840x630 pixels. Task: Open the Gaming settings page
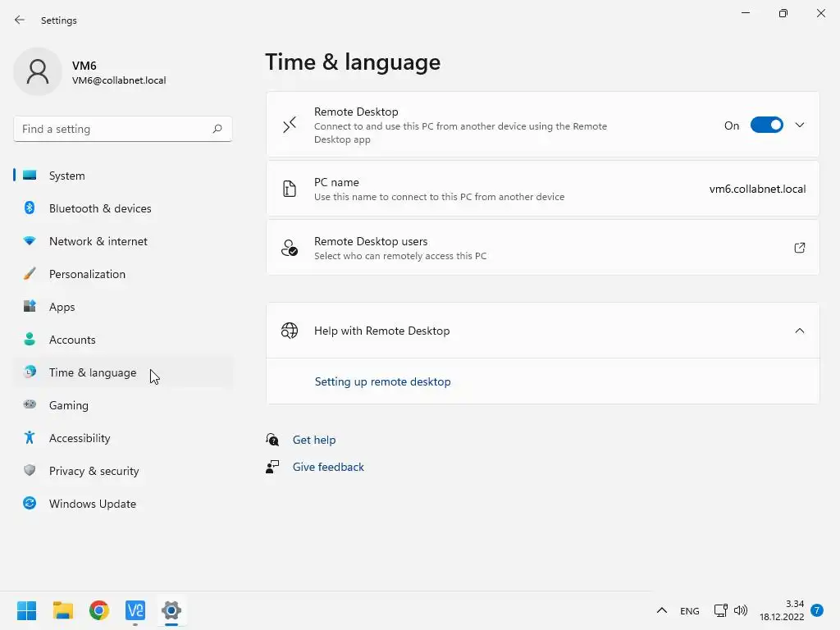point(68,405)
